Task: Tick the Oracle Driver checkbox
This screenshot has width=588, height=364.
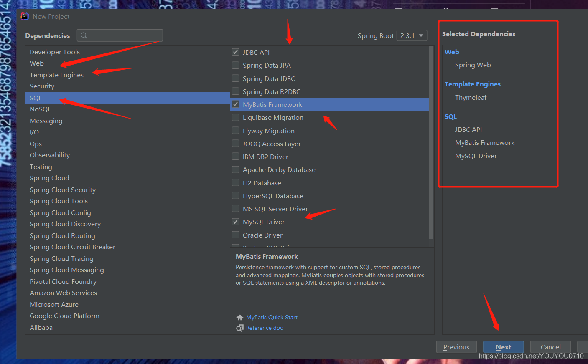Action: pos(236,235)
